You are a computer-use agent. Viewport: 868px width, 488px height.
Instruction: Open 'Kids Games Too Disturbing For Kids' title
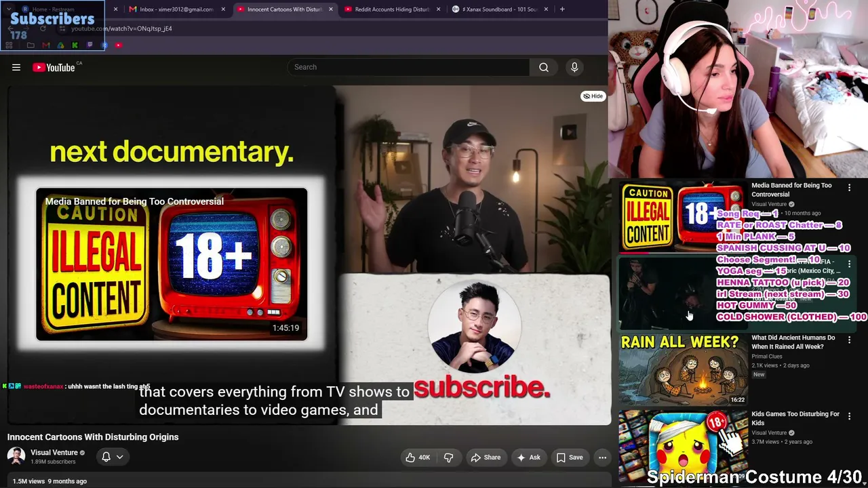(x=795, y=418)
